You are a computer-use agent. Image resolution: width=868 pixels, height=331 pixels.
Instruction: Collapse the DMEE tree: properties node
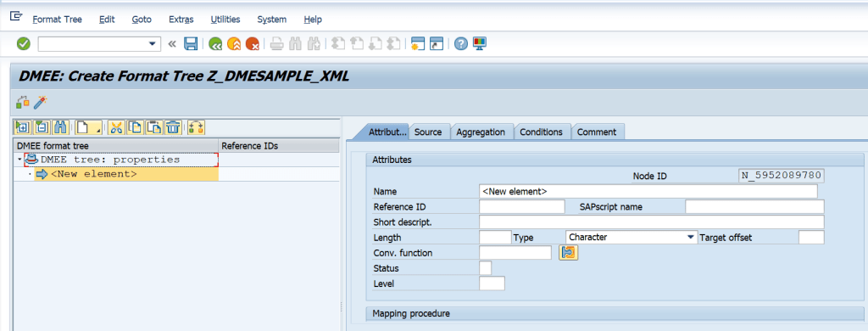pyautogui.click(x=20, y=160)
